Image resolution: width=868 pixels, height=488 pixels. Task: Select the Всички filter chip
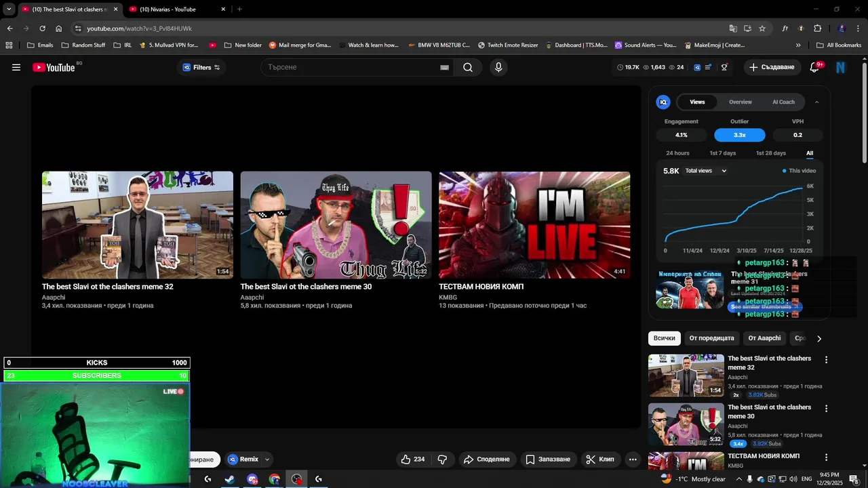[x=665, y=338]
